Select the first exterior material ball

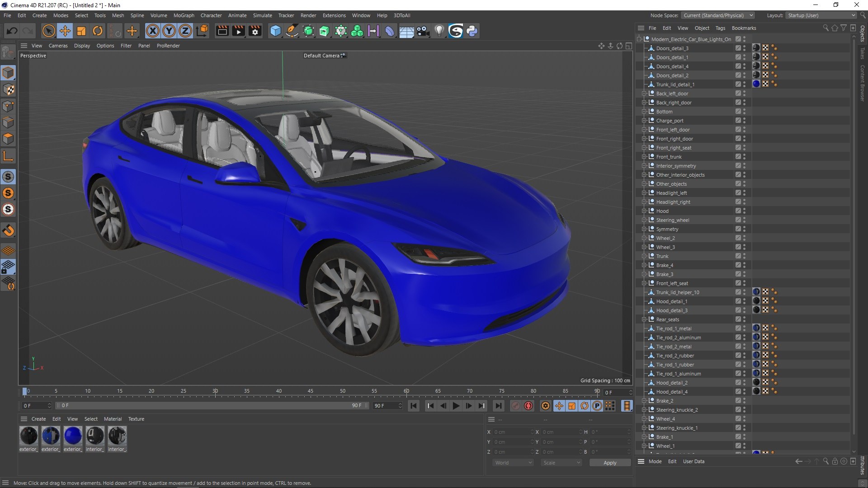click(x=28, y=436)
